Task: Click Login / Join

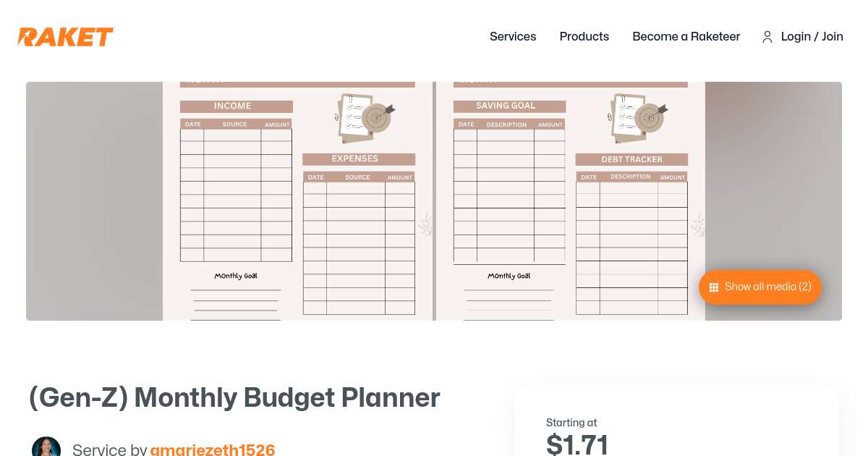Action: point(812,36)
